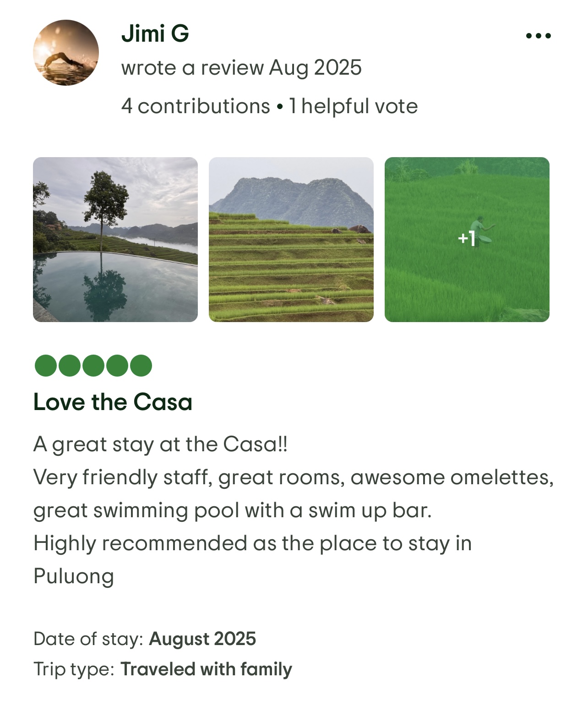Screen dimensions: 588x706
Task: Click Jimi G's profile avatar
Action: [66, 52]
